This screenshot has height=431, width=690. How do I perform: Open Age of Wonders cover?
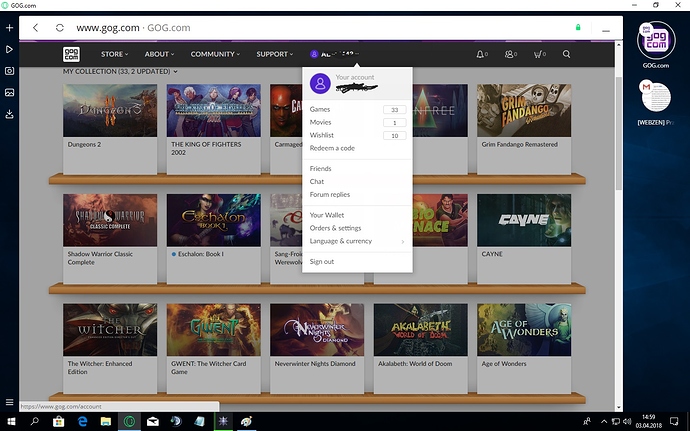point(524,330)
